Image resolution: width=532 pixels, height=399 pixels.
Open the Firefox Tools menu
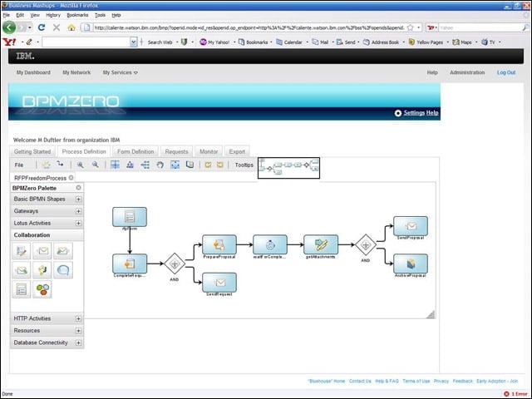(100, 15)
